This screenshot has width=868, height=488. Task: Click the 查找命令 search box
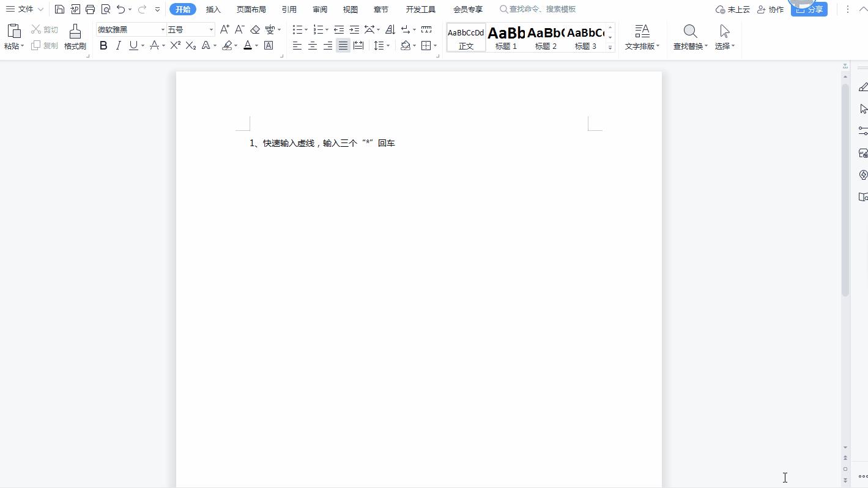(x=542, y=9)
